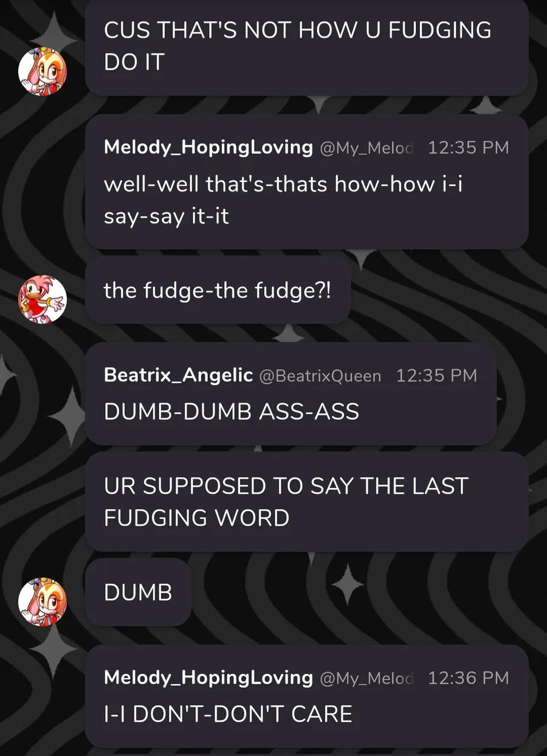Screen dimensions: 547x756
Task: Click the 12:36 PM timestamp
Action: (469, 678)
